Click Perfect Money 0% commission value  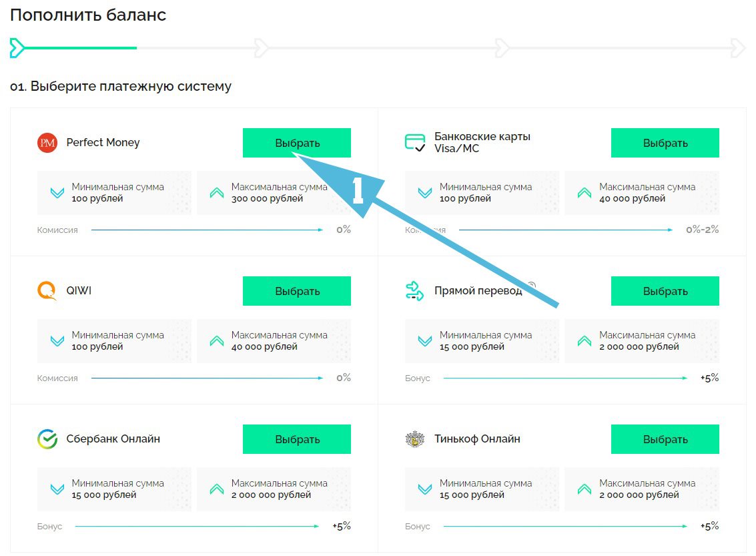[x=343, y=230]
